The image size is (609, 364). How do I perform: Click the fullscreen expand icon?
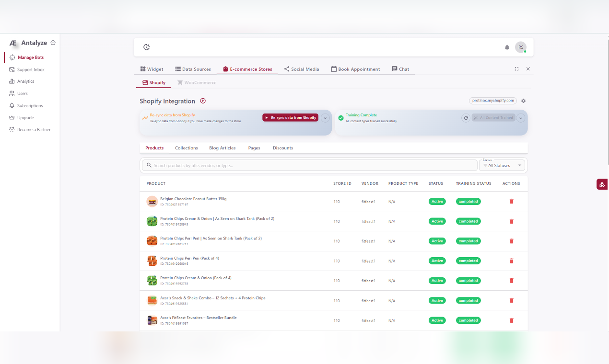(x=516, y=69)
